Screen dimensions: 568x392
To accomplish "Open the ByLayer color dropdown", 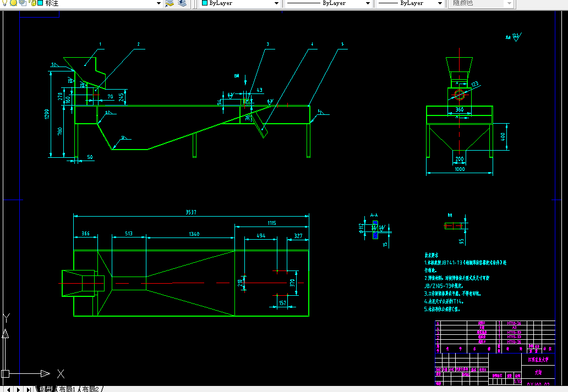I will pos(276,3).
